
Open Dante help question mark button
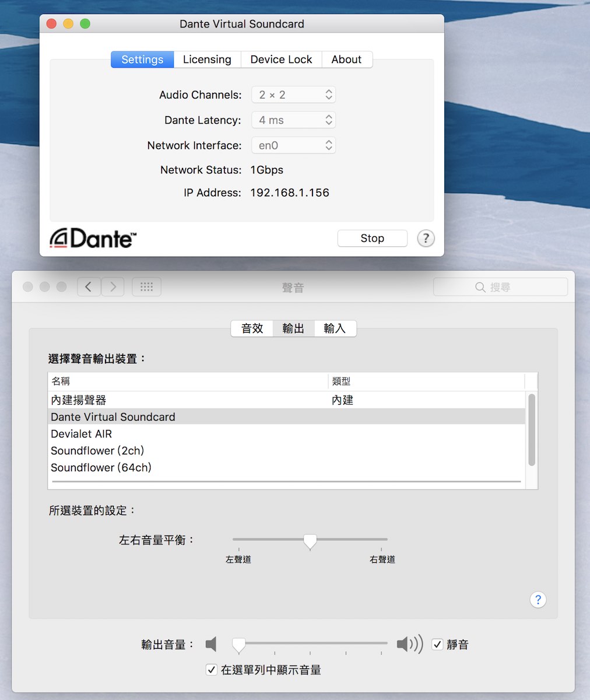coord(426,238)
